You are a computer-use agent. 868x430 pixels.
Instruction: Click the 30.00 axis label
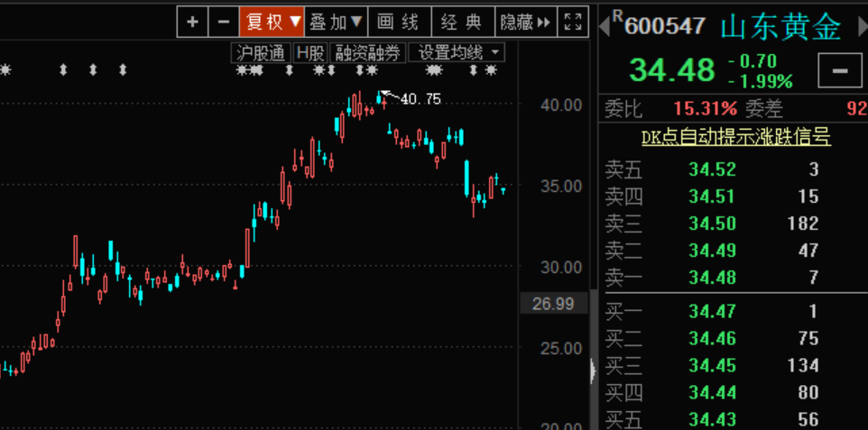click(x=560, y=268)
